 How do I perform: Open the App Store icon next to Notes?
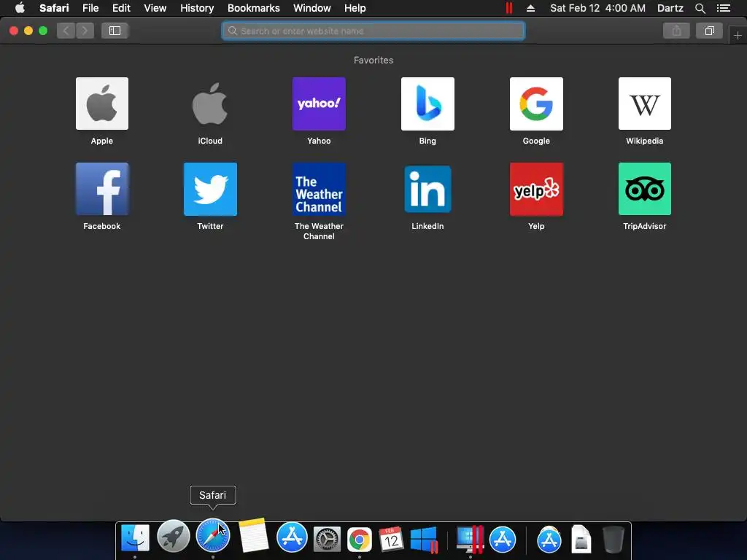(292, 537)
